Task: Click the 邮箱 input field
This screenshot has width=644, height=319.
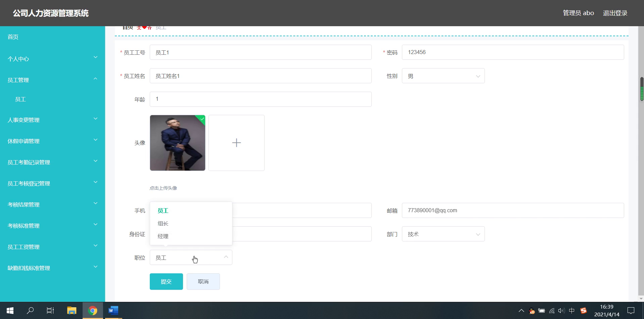Action: click(x=513, y=210)
